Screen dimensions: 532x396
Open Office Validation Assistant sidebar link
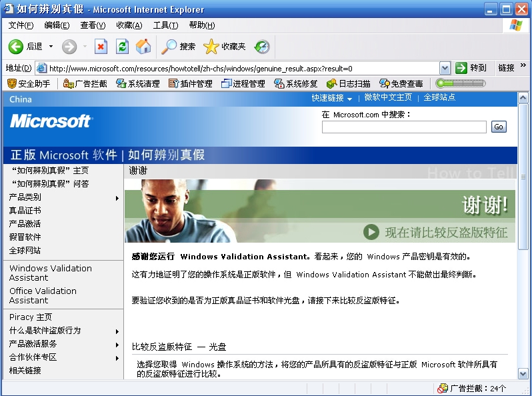(43, 295)
